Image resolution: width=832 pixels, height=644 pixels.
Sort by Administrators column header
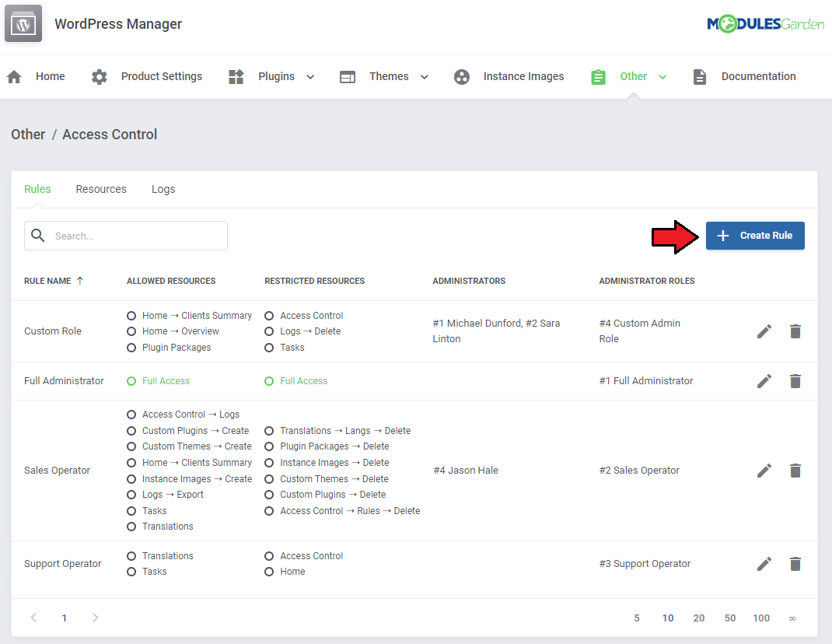click(469, 281)
